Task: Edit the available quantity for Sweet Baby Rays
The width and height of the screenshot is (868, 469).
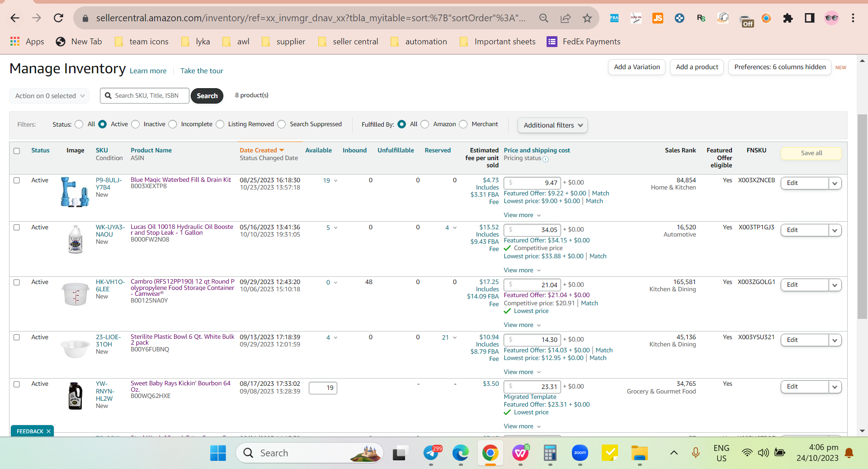Action: 323,388
